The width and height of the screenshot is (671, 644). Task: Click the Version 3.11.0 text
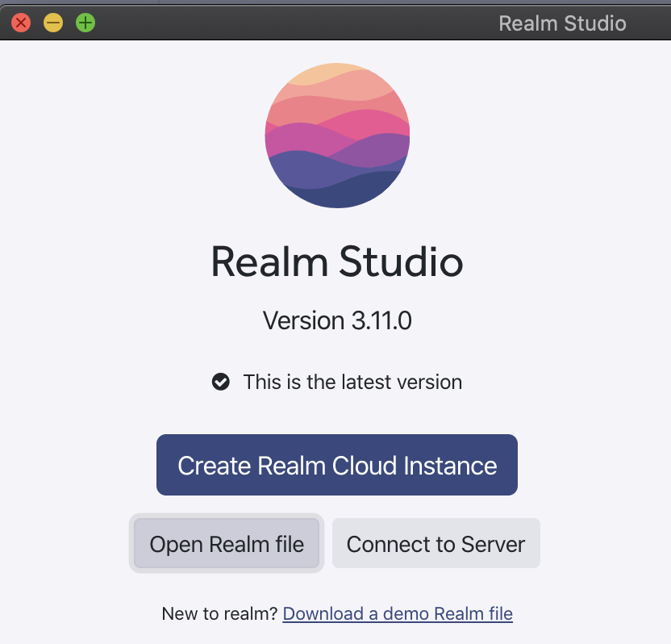click(337, 320)
